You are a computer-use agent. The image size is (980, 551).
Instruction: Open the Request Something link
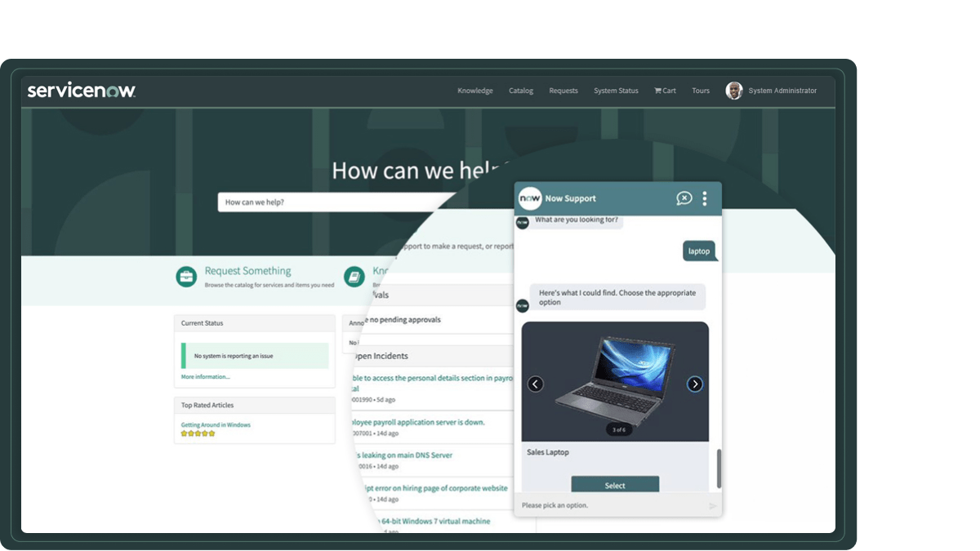point(247,271)
